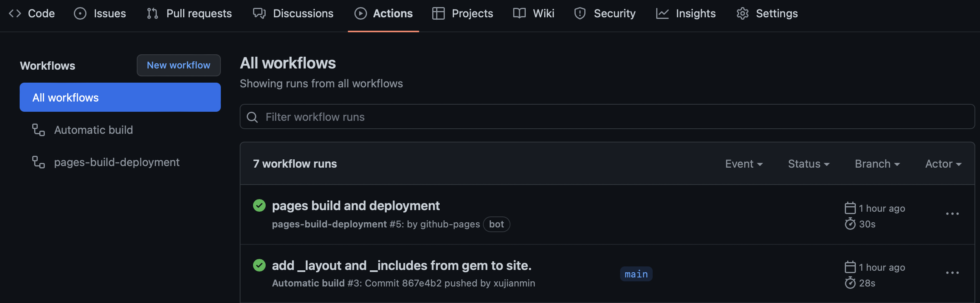The width and height of the screenshot is (980, 303).
Task: Select All workflows in sidebar
Action: (120, 97)
